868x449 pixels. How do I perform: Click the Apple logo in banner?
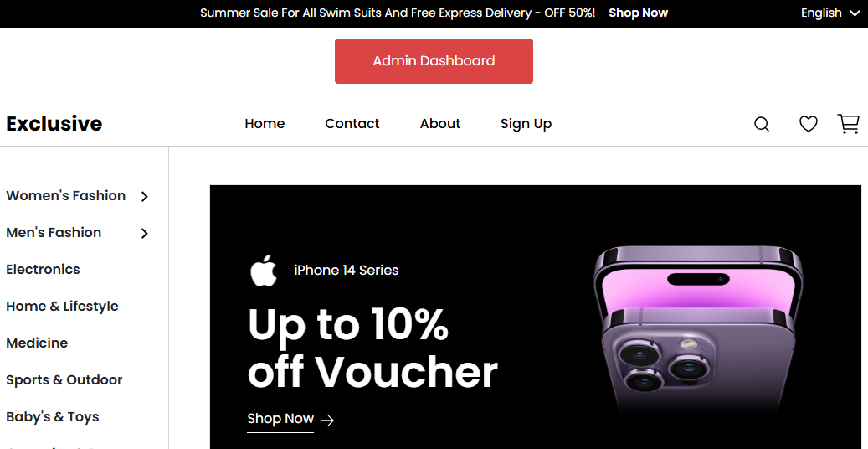coord(264,271)
